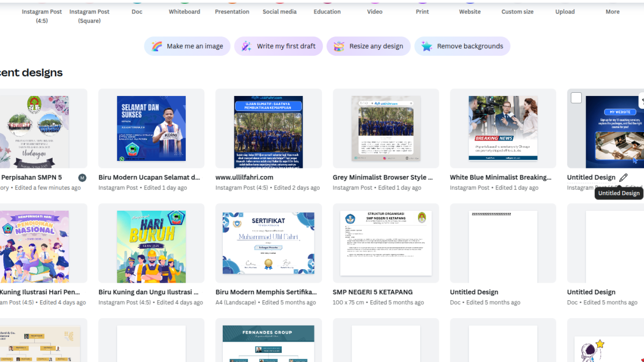644x362 pixels.
Task: Open the Whiteboard design type
Action: [x=185, y=12]
